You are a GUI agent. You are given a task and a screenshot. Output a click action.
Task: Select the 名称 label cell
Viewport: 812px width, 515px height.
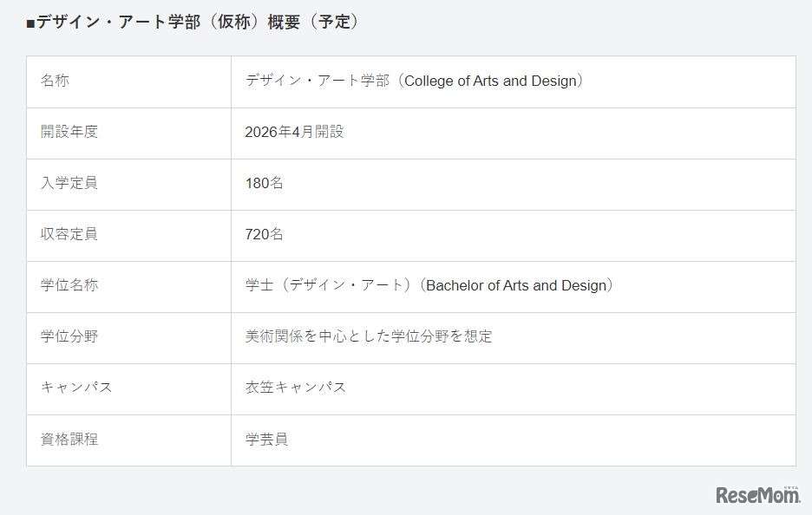point(55,81)
